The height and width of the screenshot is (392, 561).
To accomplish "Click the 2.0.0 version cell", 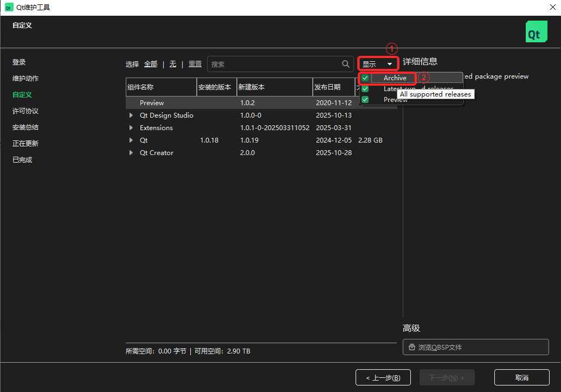I will point(247,153).
